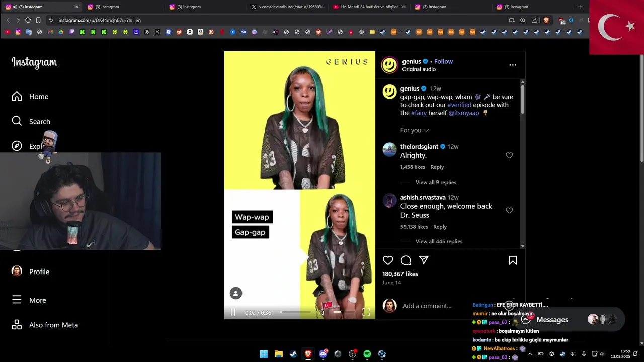This screenshot has width=644, height=362.
Task: Seek using the video progress bar
Action: (x=296, y=312)
